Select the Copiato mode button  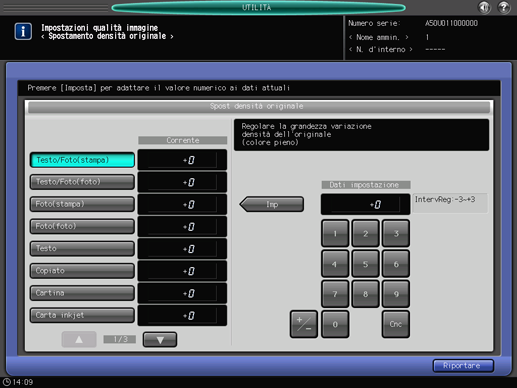82,271
